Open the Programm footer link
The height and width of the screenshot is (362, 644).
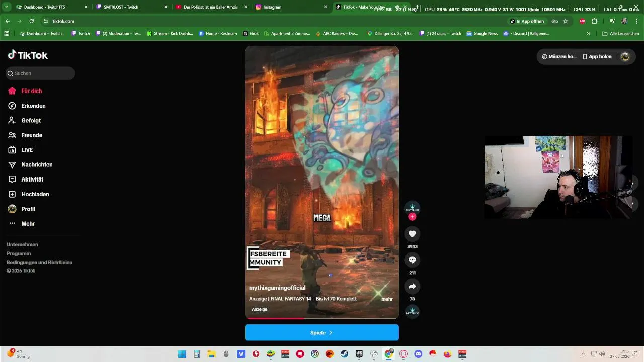pyautogui.click(x=19, y=254)
